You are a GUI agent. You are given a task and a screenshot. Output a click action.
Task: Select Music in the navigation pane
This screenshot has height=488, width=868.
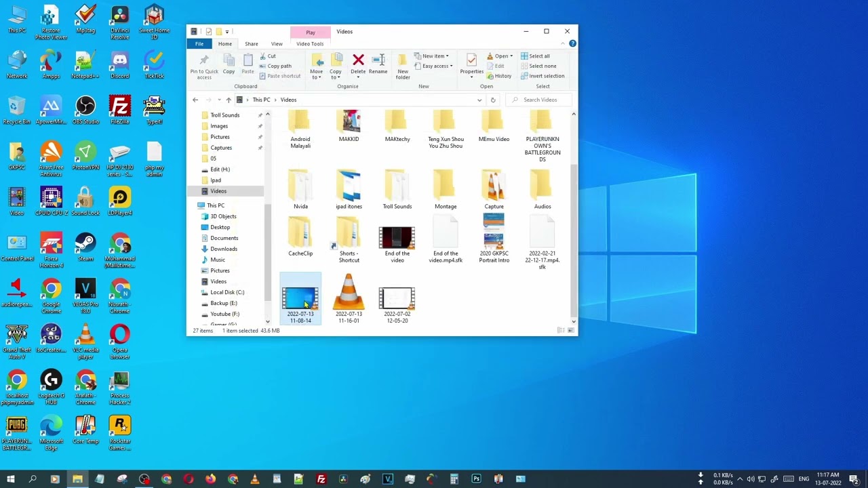click(x=218, y=260)
